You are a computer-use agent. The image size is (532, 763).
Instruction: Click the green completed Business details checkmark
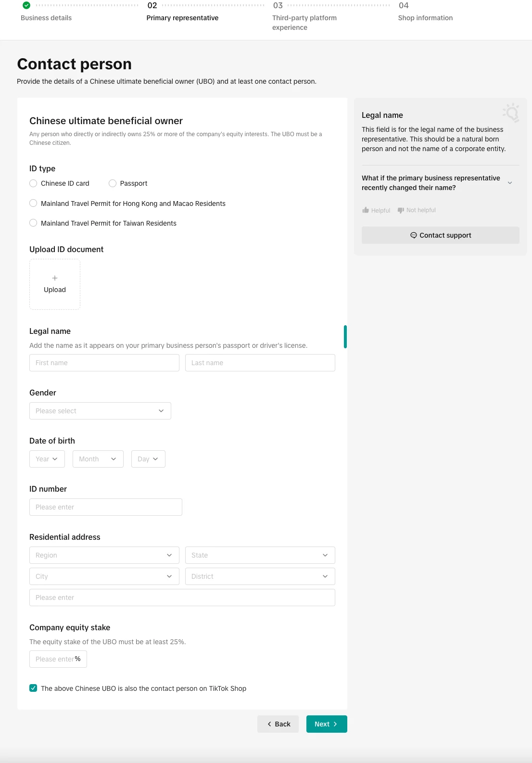click(26, 5)
